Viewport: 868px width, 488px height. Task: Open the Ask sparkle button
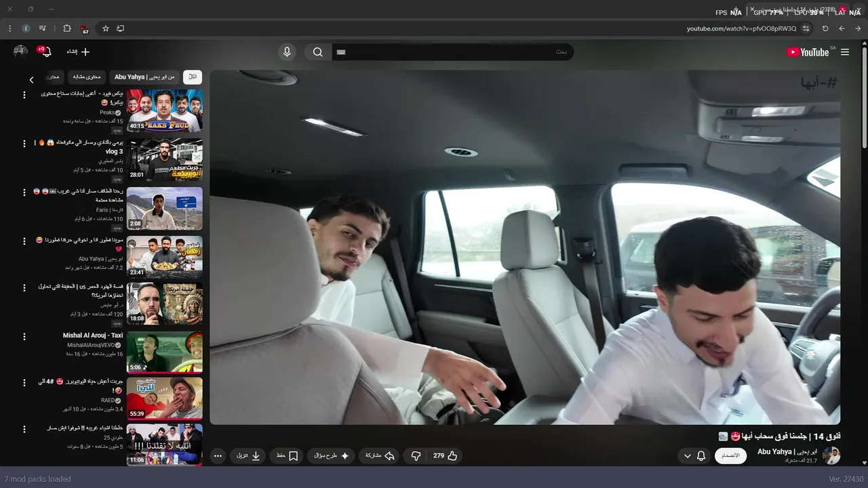coord(331,456)
